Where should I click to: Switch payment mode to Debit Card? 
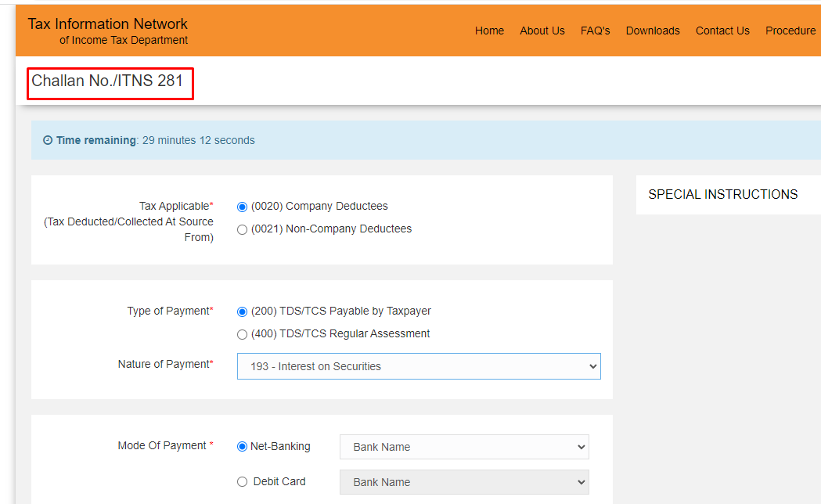242,481
